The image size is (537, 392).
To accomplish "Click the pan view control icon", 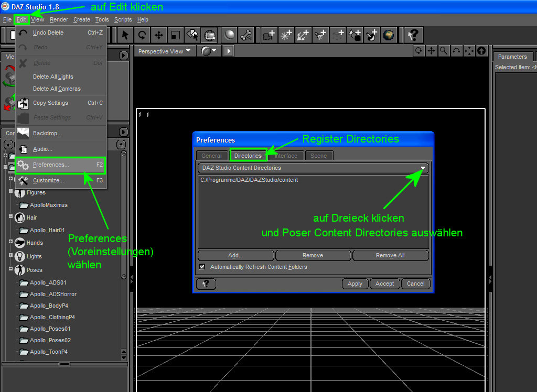I will 431,51.
